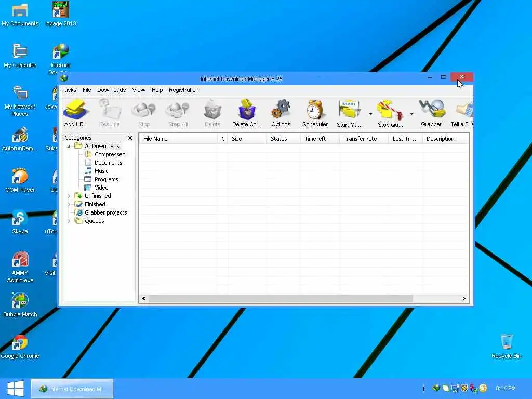Expand the Finished tree node
532x399 pixels.
(69, 204)
